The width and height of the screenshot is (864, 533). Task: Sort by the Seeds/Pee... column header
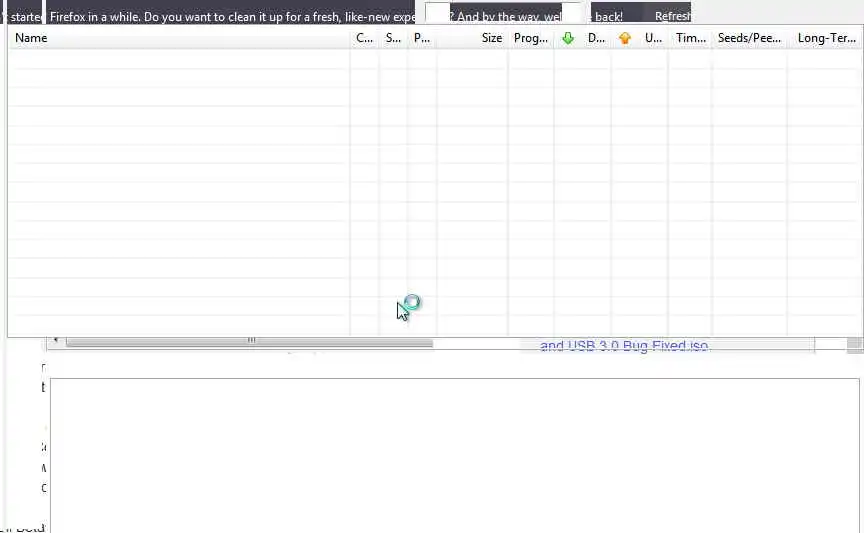point(749,38)
